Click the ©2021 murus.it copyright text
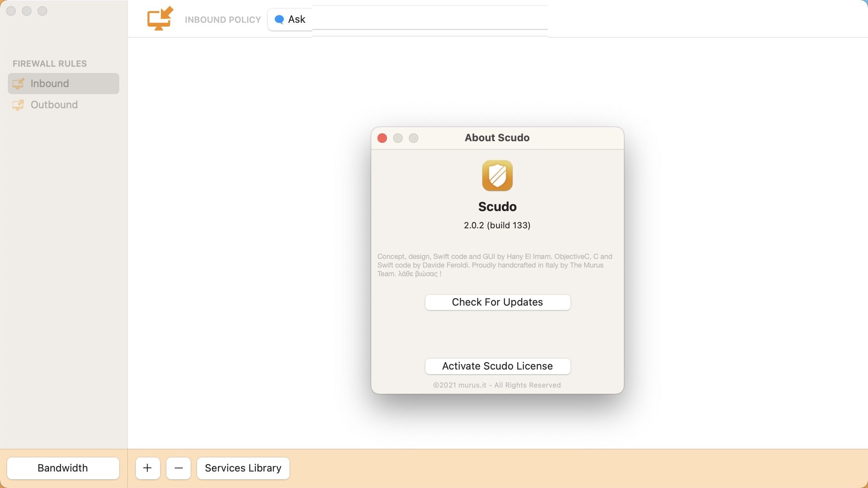 [x=497, y=385]
